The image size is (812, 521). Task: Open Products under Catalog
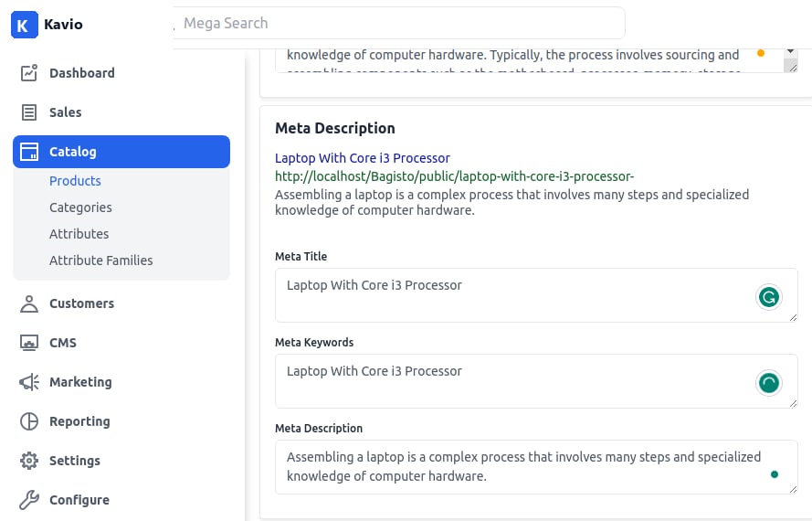pyautogui.click(x=75, y=181)
